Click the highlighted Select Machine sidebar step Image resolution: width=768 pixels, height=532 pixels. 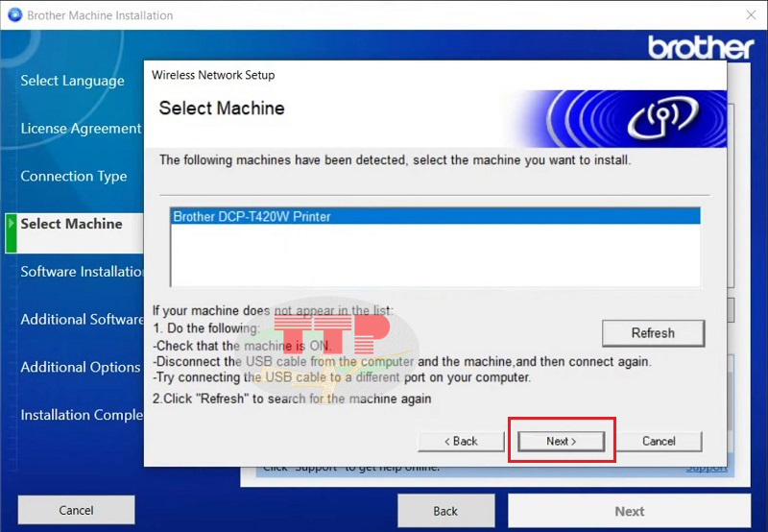74,232
